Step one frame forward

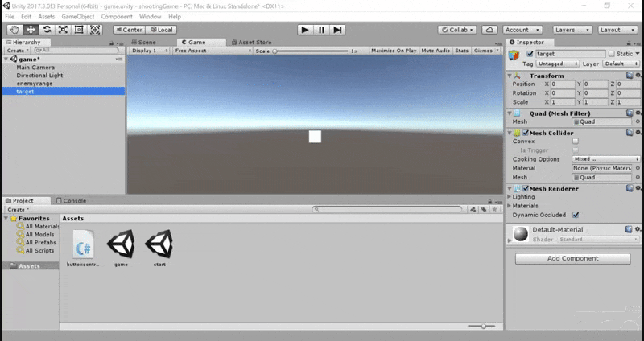point(337,30)
